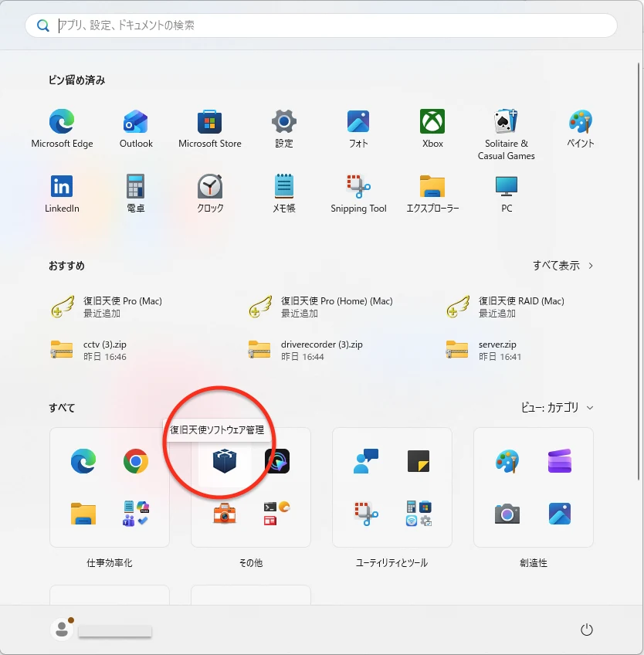Click the 創造性 category label
Viewport: 644px width, 655px height.
[x=534, y=563]
